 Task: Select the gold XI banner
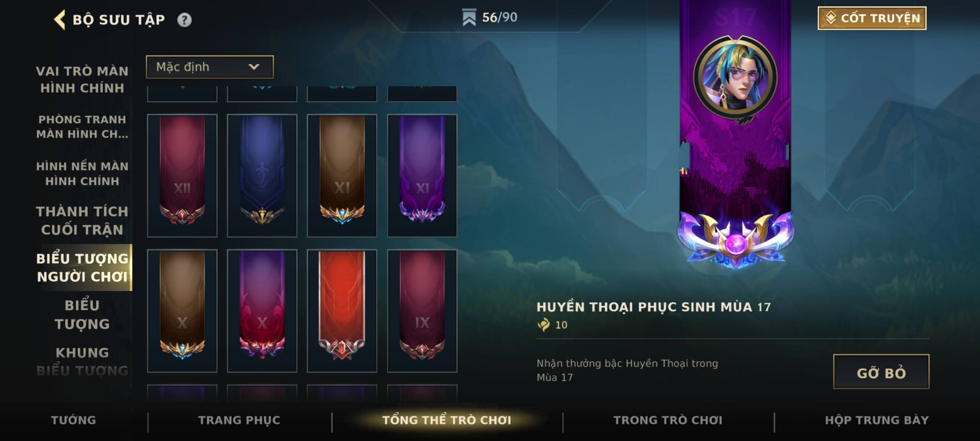click(x=342, y=176)
